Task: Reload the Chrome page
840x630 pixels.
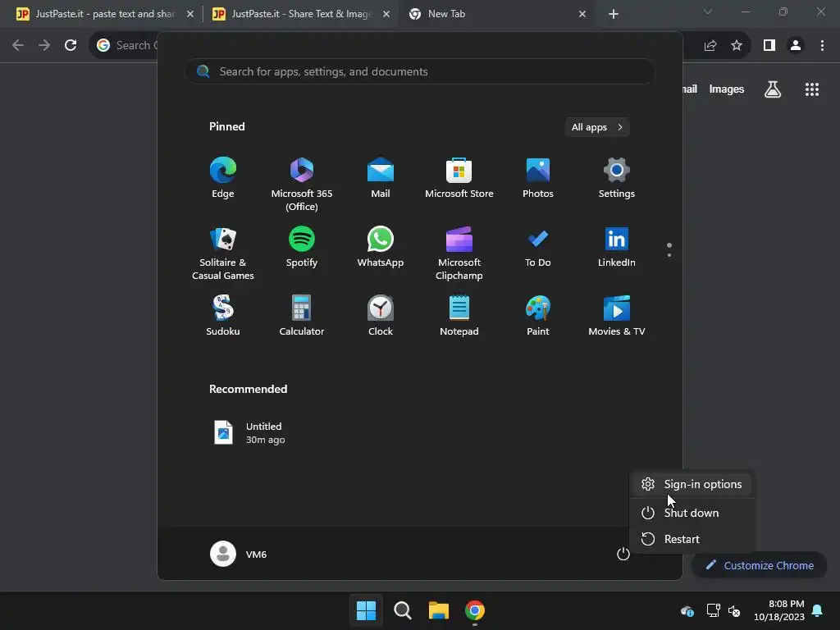Action: (x=71, y=46)
